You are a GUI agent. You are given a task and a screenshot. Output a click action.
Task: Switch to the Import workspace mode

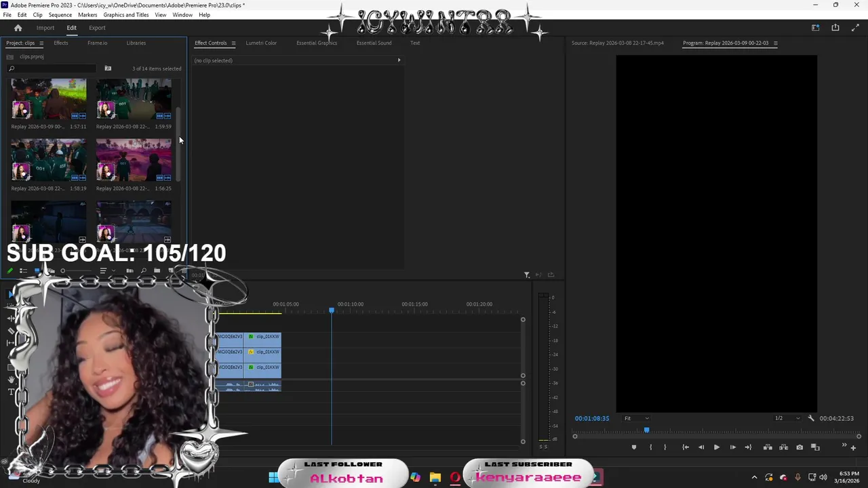(45, 28)
